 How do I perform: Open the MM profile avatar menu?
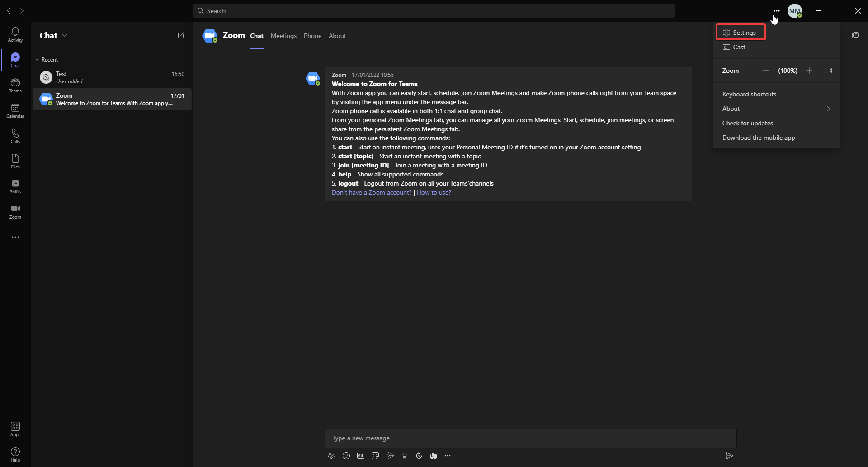click(x=795, y=11)
